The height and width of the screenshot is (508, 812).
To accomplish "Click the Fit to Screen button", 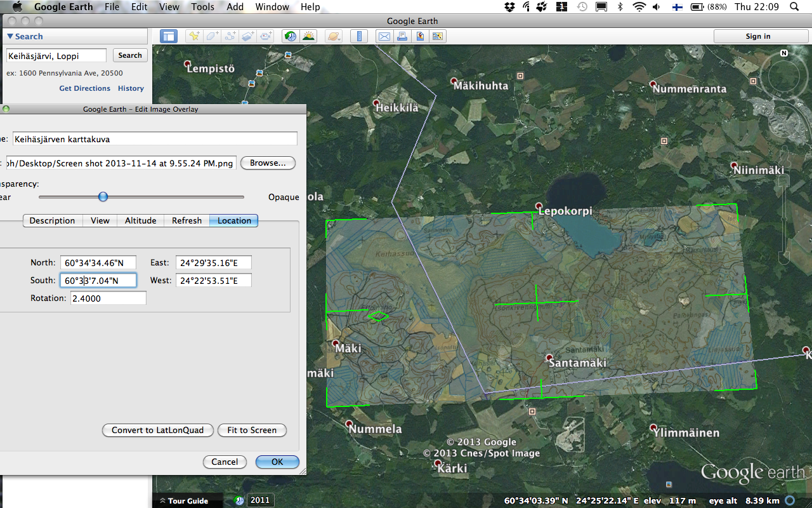I will pyautogui.click(x=252, y=430).
